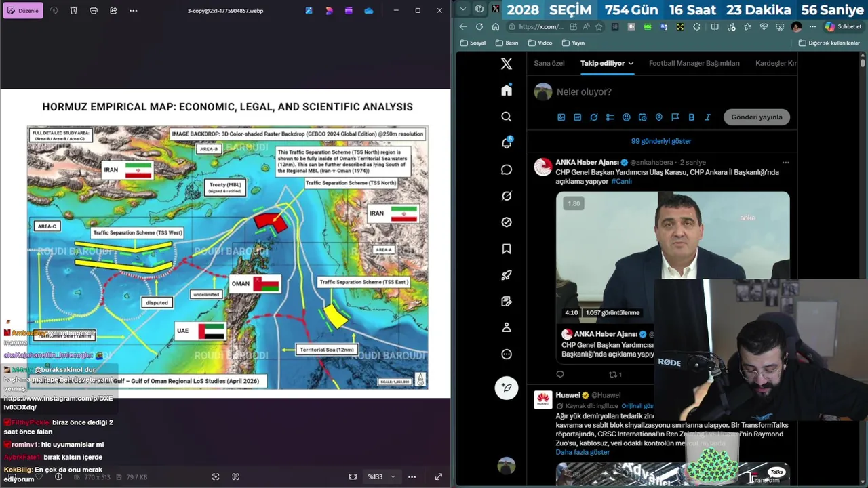Go back in the browser
Screen dimensions: 868x488
click(463, 26)
